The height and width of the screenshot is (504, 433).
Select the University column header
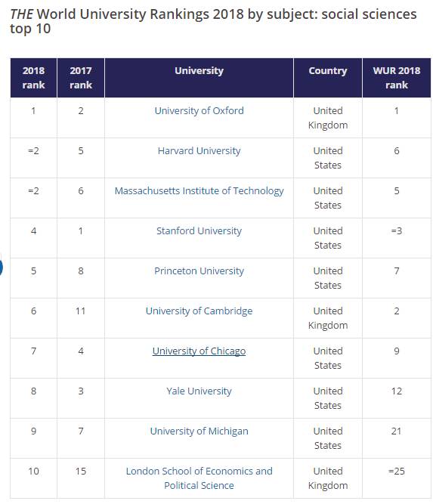199,78
